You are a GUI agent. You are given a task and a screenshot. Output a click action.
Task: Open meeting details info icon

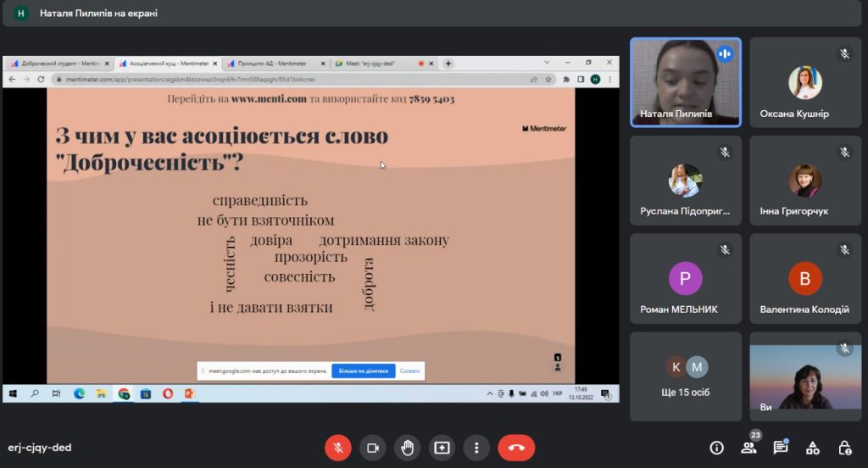point(716,448)
